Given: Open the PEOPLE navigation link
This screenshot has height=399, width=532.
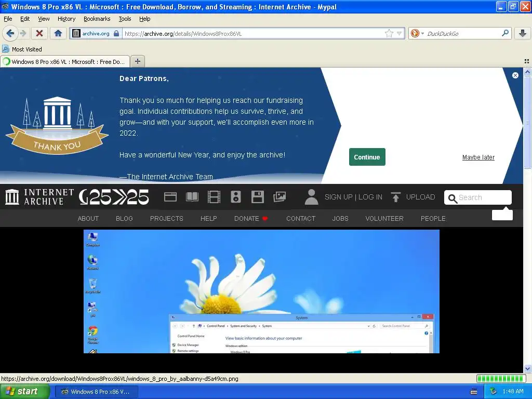Looking at the screenshot, I should coord(433,219).
